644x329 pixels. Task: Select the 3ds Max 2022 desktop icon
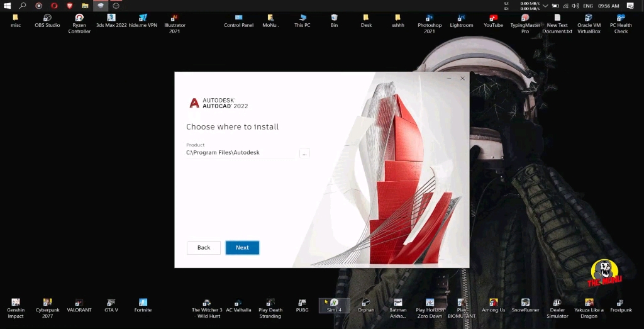point(111,21)
